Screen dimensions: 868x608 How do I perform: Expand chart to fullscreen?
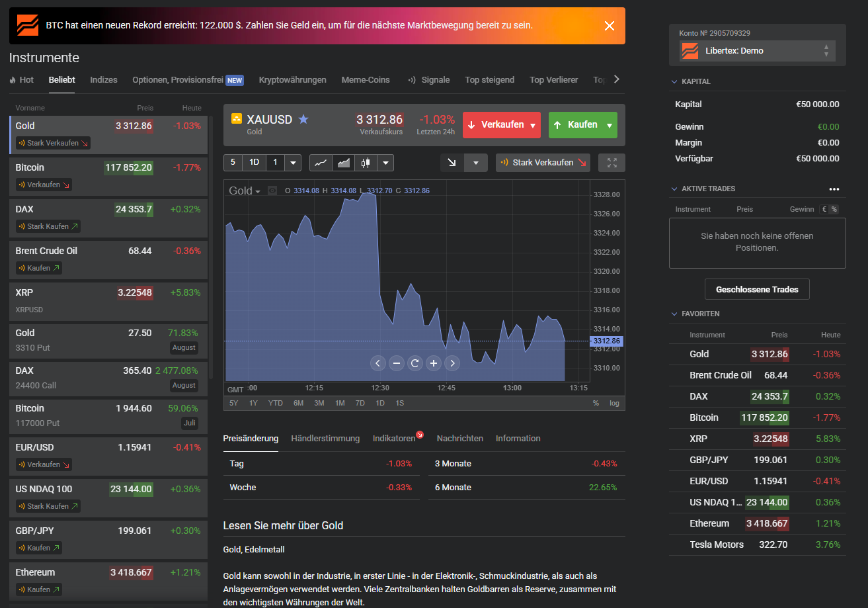(612, 163)
